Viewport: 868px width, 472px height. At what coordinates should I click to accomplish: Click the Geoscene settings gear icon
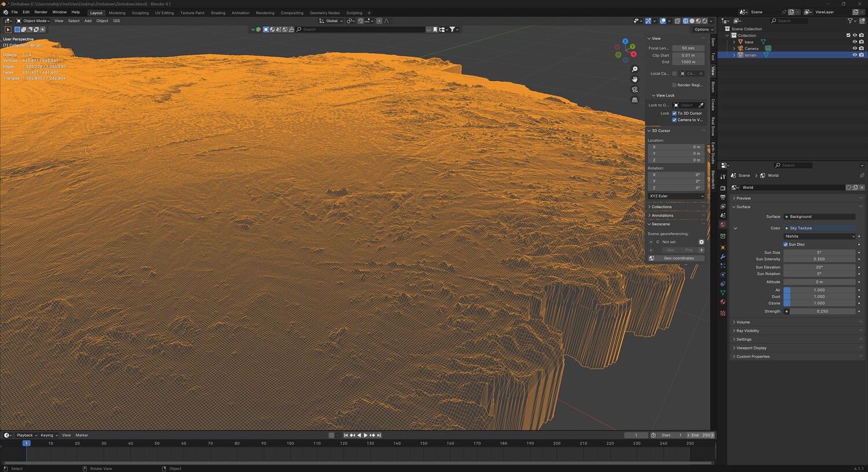701,242
